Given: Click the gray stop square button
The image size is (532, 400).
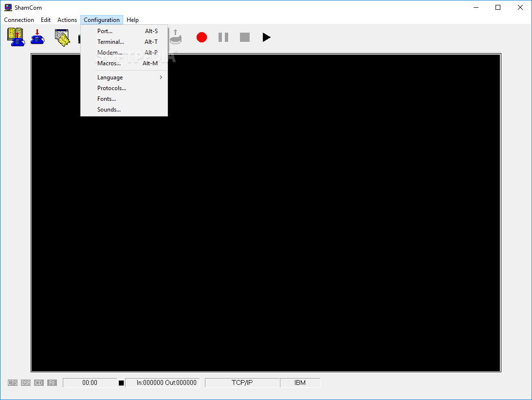Looking at the screenshot, I should pos(245,38).
